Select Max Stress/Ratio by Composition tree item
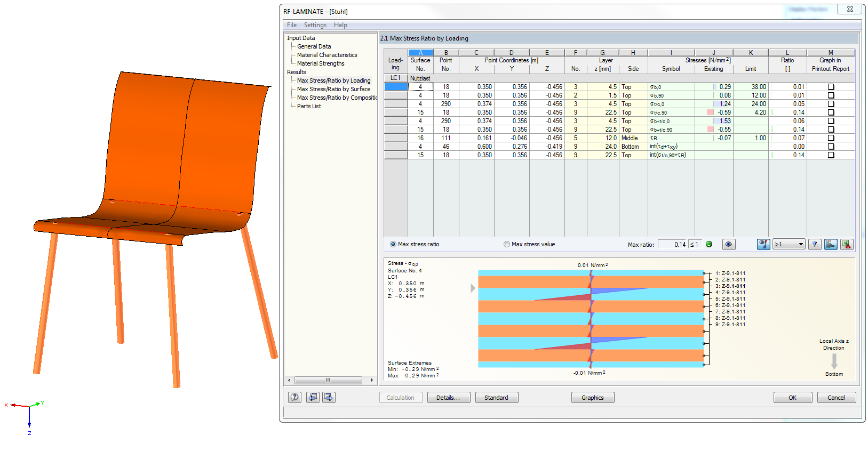This screenshot has width=868, height=476. [x=337, y=98]
